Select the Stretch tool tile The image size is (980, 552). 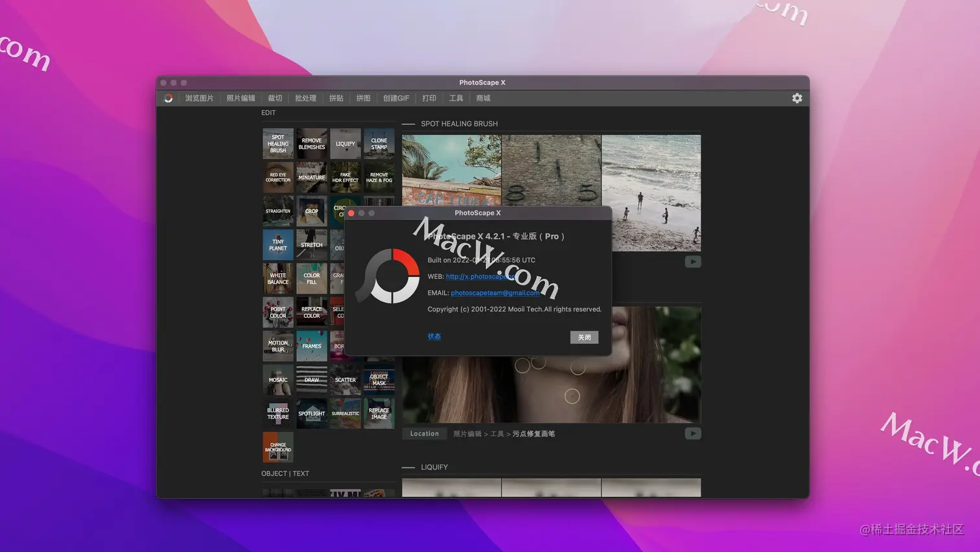[x=312, y=245]
